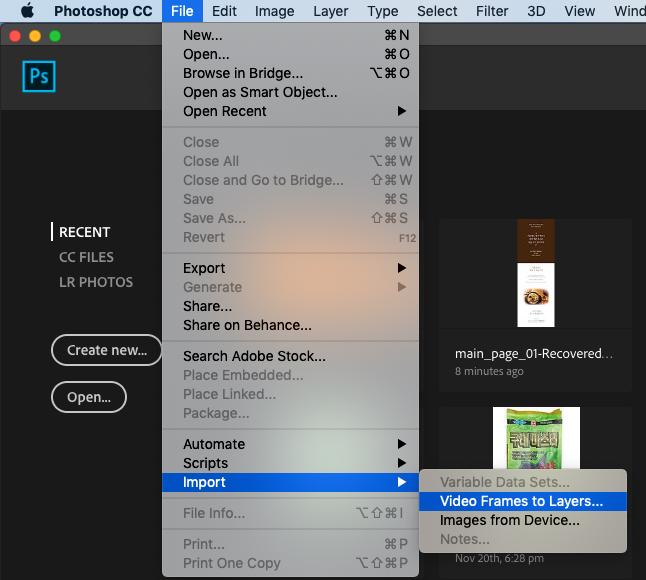646x580 pixels.
Task: Open the Select menu
Action: tap(437, 11)
